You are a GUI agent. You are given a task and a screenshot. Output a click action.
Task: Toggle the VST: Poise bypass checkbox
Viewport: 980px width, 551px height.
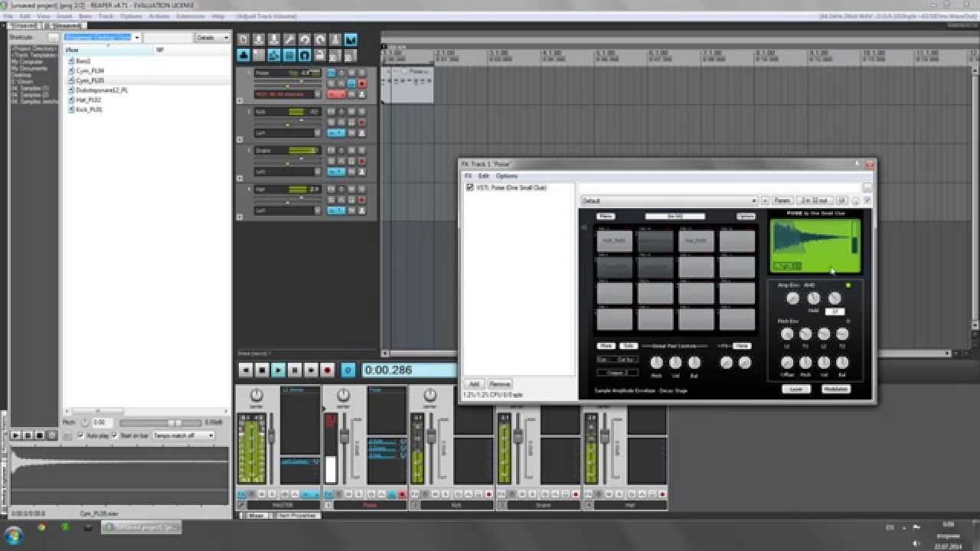(x=470, y=187)
